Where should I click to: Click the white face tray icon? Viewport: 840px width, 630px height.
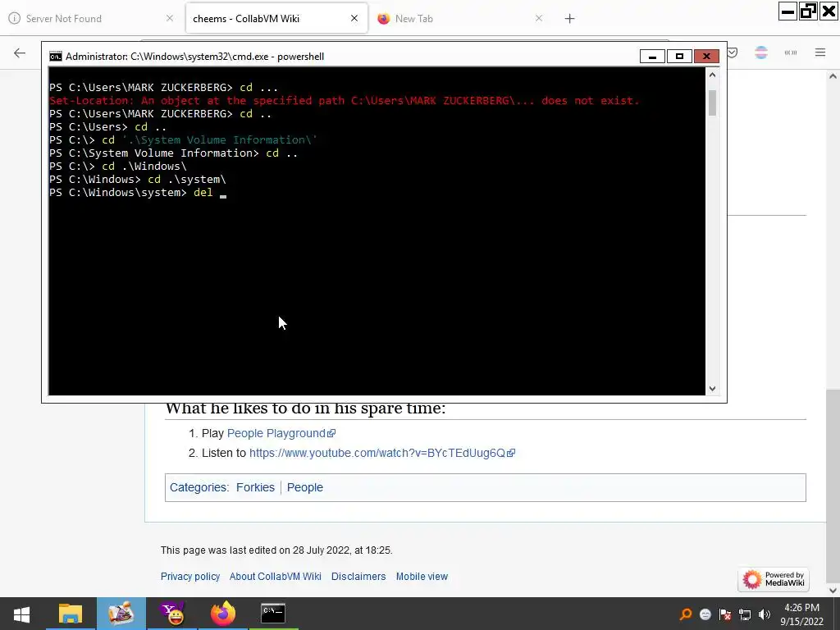click(x=705, y=614)
